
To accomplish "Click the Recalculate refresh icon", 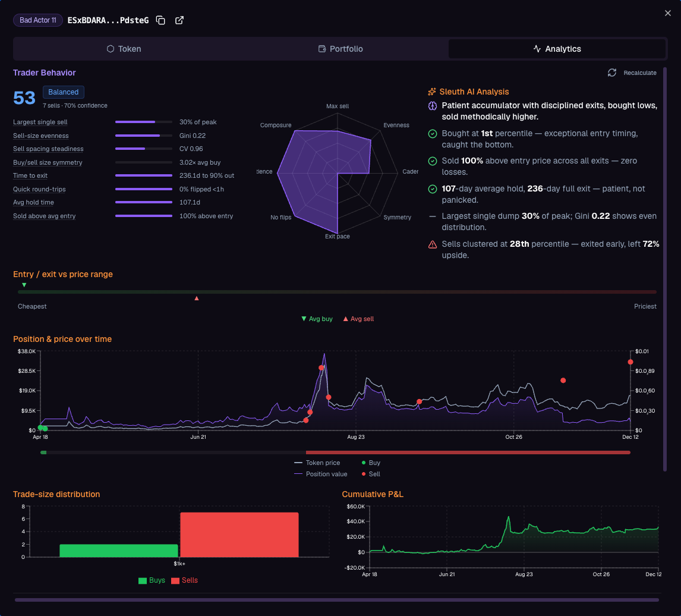I will pos(612,73).
